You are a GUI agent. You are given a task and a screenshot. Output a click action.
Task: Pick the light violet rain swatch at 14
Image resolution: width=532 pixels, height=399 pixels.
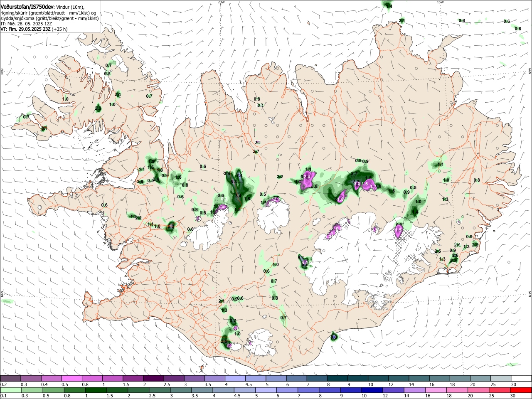[414, 390]
